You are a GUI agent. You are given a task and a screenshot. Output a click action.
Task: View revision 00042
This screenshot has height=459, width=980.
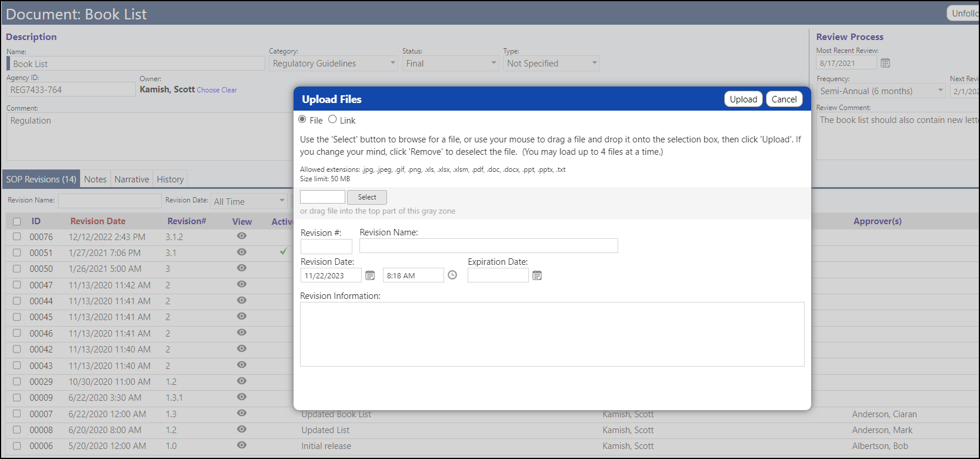(241, 348)
